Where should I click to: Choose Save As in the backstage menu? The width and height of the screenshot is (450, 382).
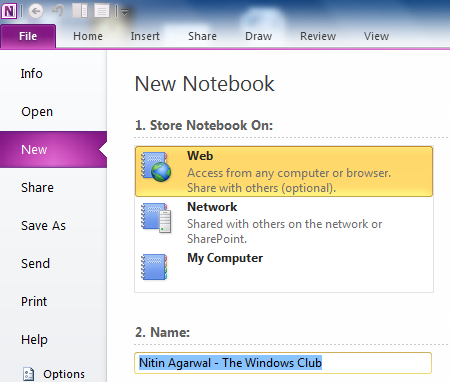coord(43,226)
